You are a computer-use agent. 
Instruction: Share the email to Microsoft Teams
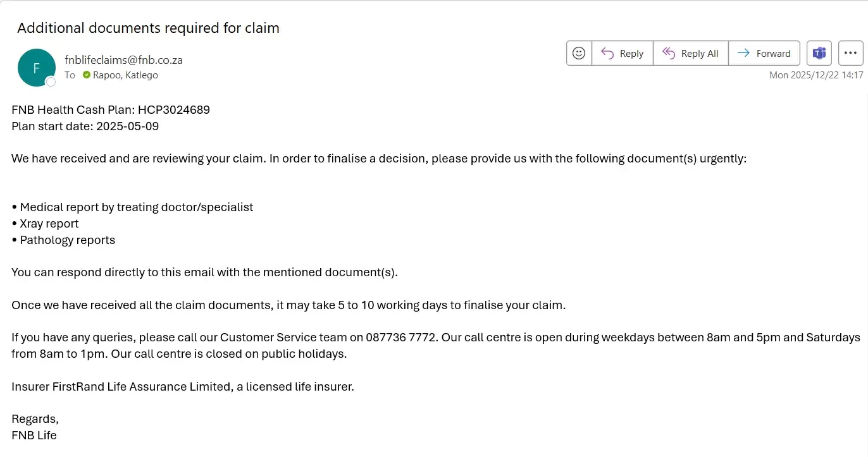pos(819,54)
